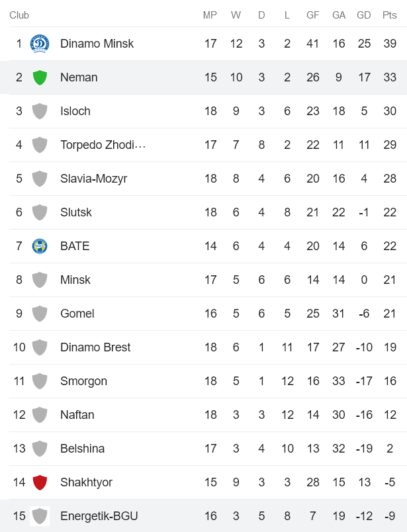Click the GD column header
The height and width of the screenshot is (532, 407).
[364, 15]
